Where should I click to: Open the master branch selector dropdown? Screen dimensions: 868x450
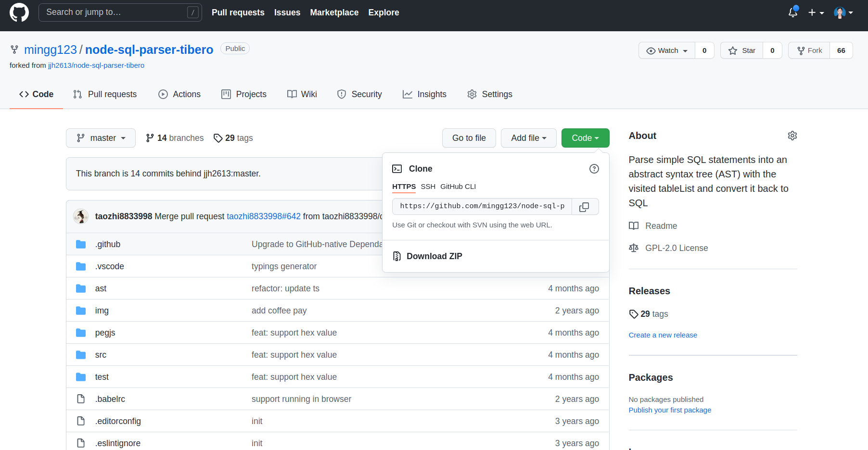pyautogui.click(x=101, y=138)
